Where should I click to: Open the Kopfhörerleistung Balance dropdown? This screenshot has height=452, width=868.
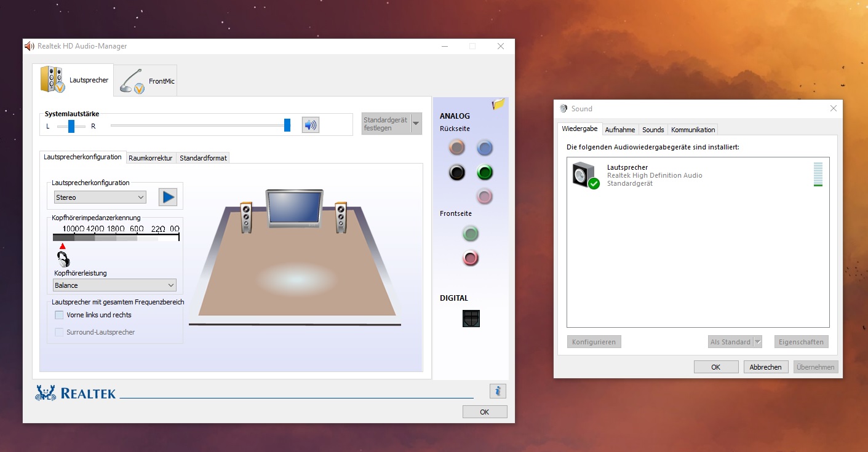point(115,285)
